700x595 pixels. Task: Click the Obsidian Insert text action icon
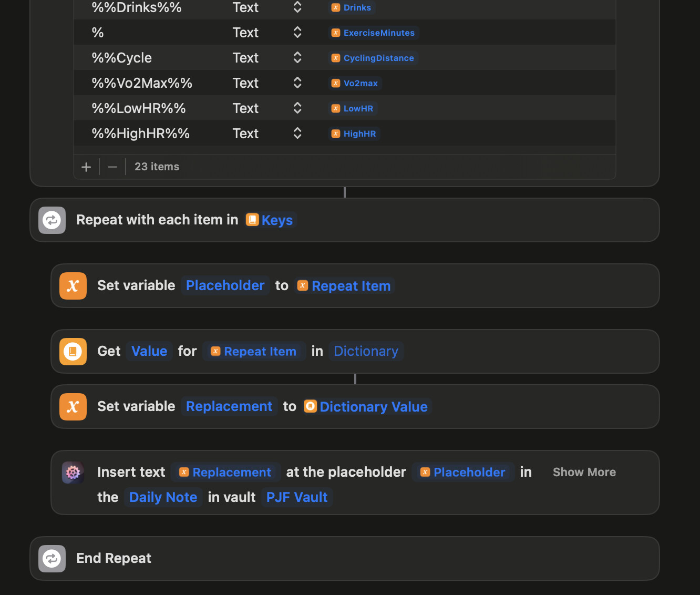pos(73,472)
